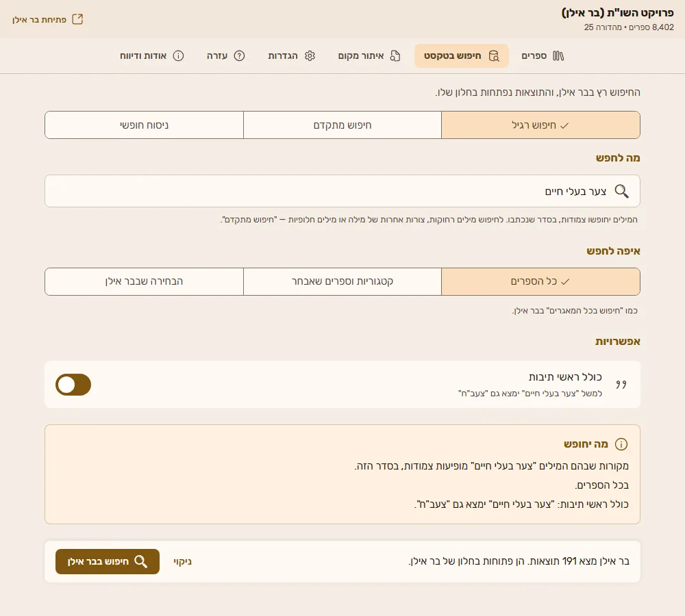Click the מה לחפש heading

pos(618,158)
